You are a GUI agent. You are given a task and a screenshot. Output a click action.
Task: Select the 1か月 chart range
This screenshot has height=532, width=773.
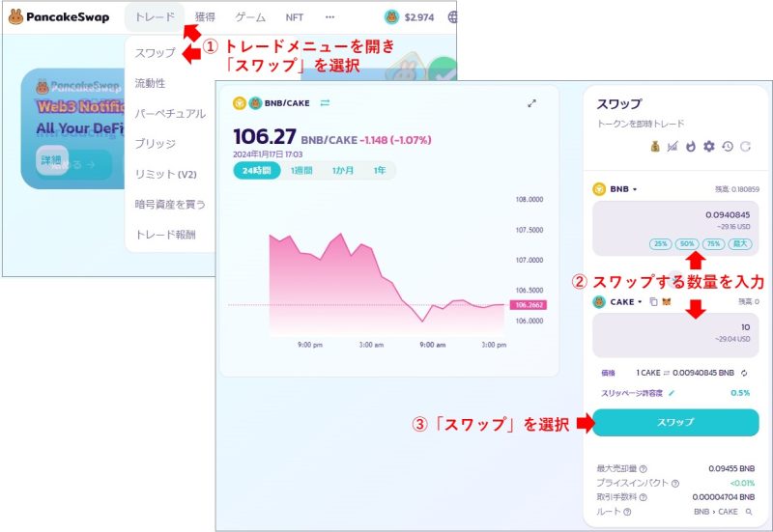point(343,171)
